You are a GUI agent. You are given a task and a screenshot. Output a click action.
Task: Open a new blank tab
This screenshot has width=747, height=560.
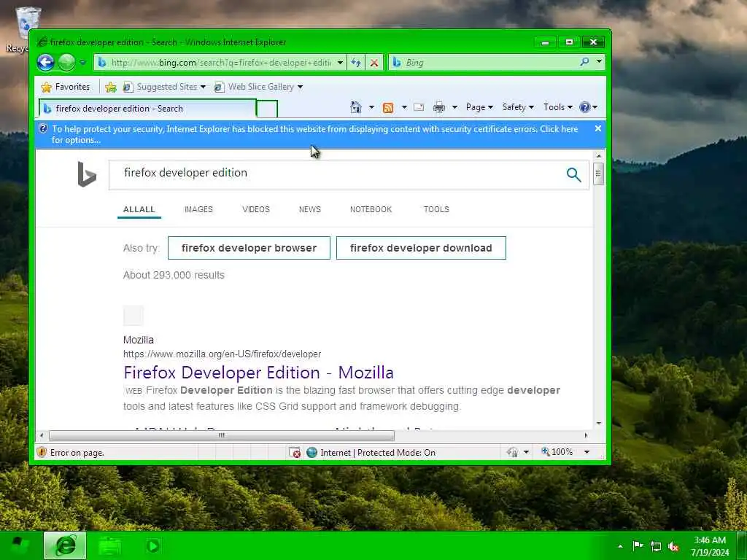(x=267, y=109)
